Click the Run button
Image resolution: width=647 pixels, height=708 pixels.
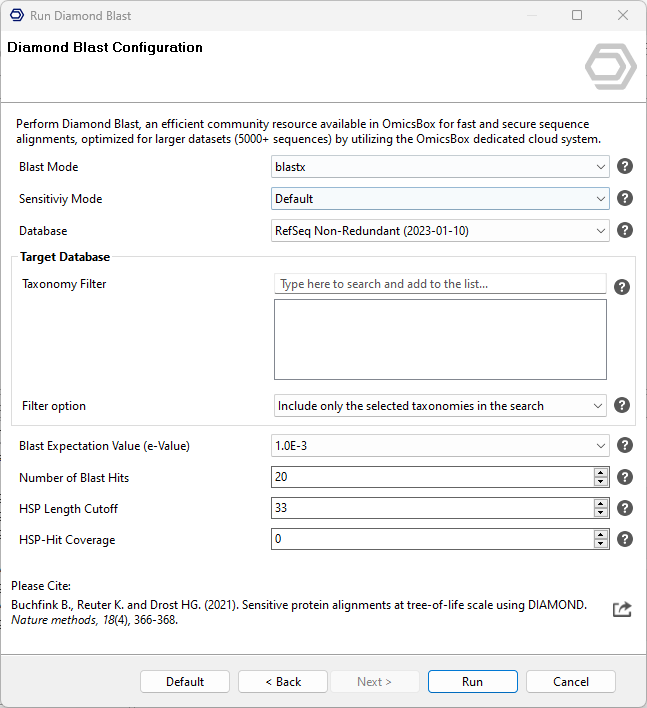(472, 682)
